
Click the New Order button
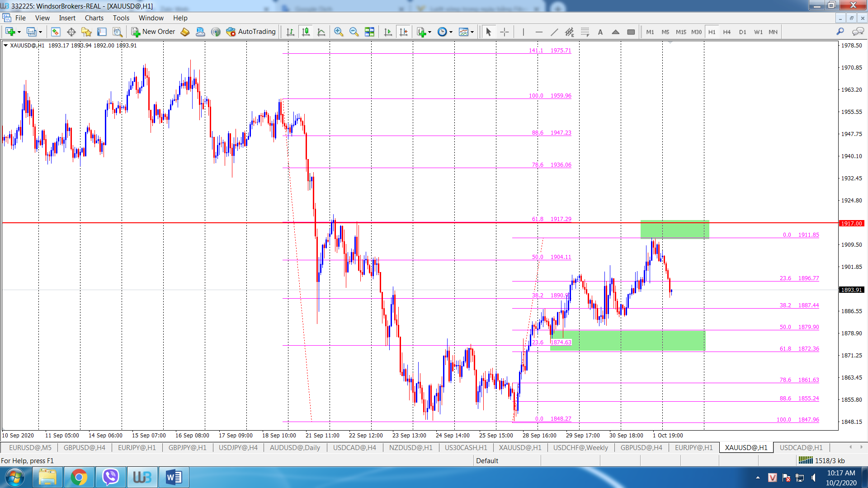pyautogui.click(x=153, y=32)
